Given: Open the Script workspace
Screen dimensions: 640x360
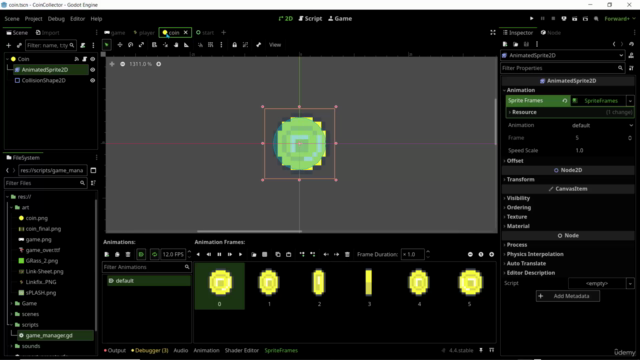Looking at the screenshot, I should click(310, 19).
